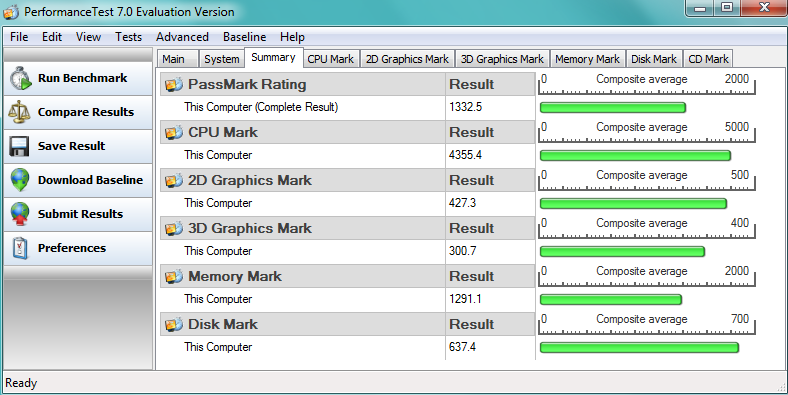Click the icon beside PassMark Rating header

[x=174, y=84]
